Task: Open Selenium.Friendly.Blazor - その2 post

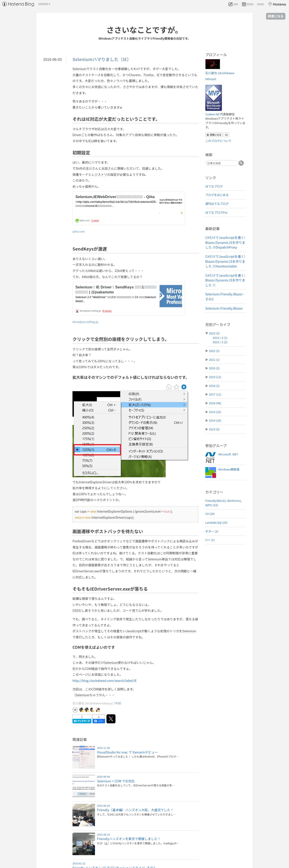Action: [x=225, y=297]
